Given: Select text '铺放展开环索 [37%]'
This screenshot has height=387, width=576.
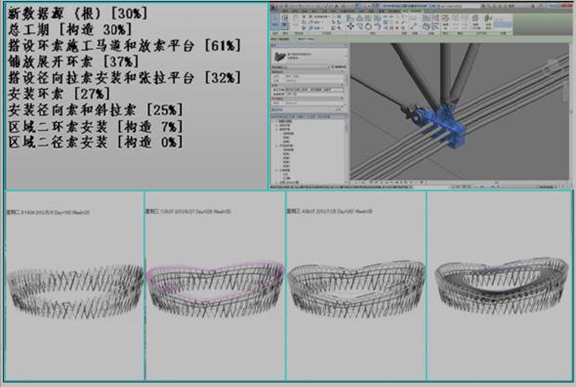Looking at the screenshot, I should (73, 62).
